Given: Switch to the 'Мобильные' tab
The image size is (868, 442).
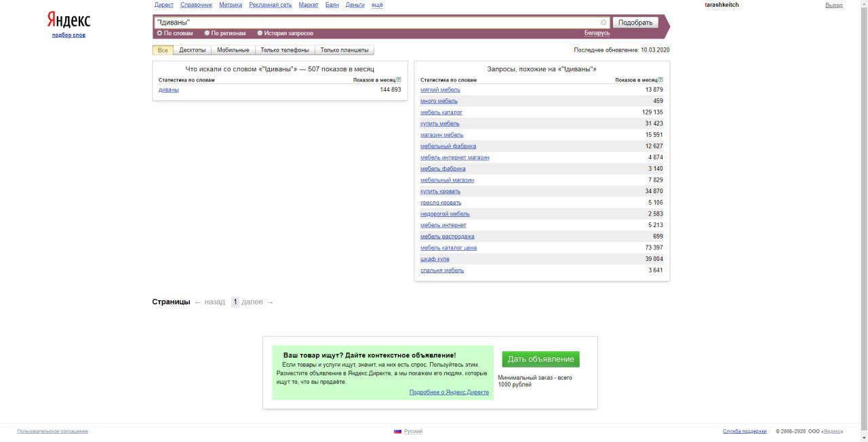Looking at the screenshot, I should point(233,50).
